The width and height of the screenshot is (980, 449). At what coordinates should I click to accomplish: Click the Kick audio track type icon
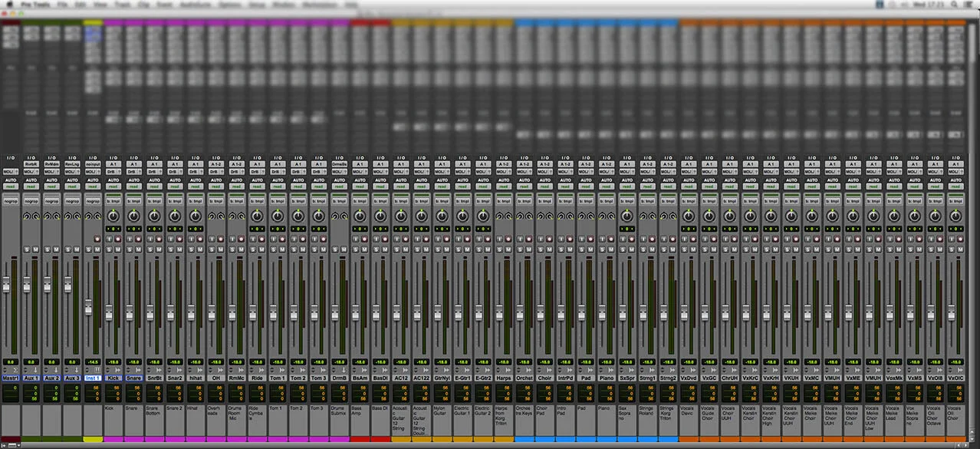tap(117, 370)
